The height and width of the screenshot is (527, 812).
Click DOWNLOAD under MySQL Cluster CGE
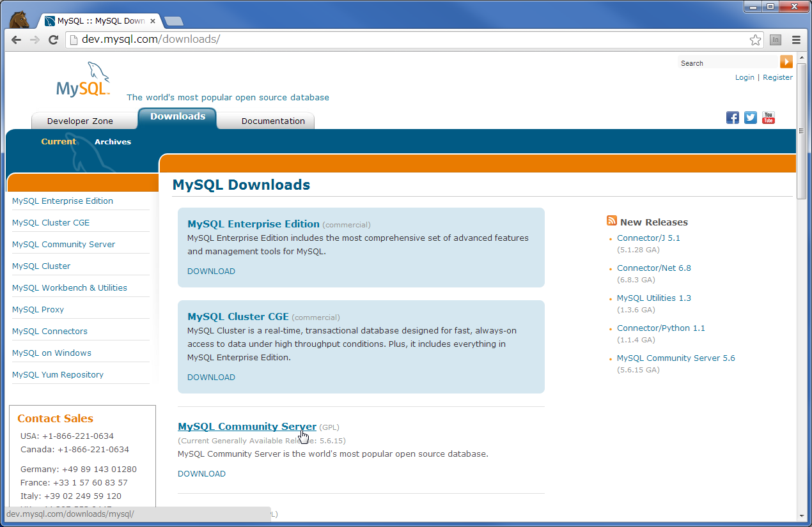(x=211, y=377)
